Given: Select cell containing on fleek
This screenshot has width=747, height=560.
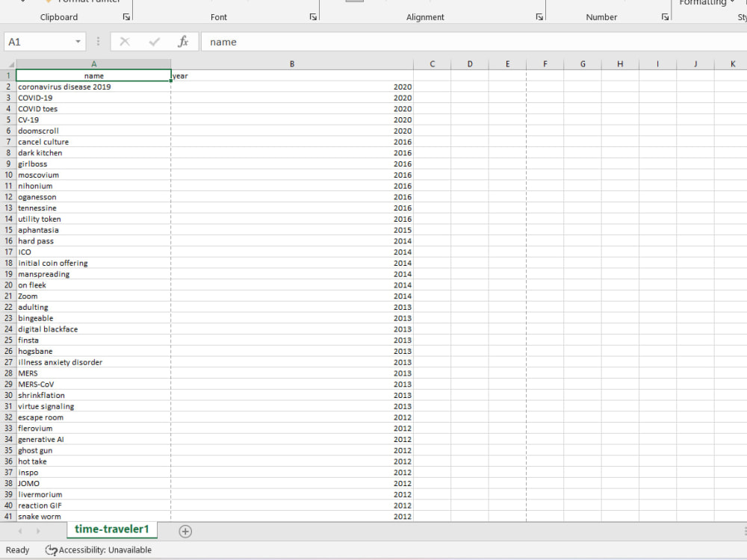Looking at the screenshot, I should coord(94,285).
